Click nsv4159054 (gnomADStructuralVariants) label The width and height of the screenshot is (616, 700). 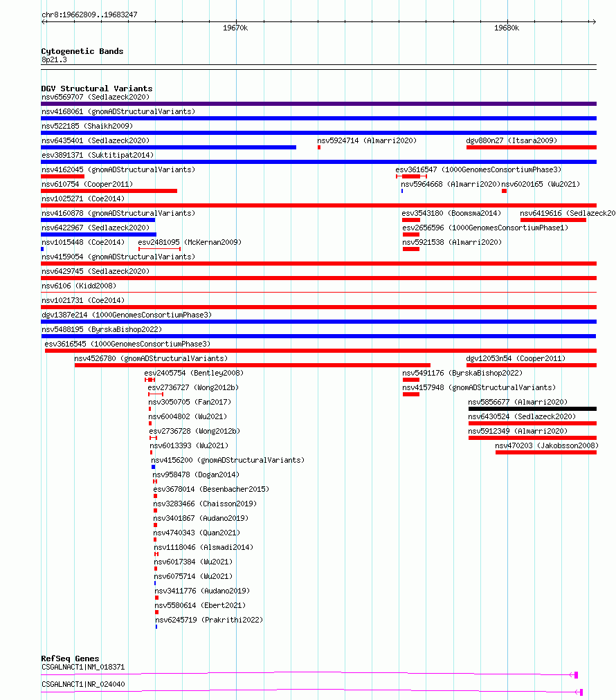click(x=118, y=257)
